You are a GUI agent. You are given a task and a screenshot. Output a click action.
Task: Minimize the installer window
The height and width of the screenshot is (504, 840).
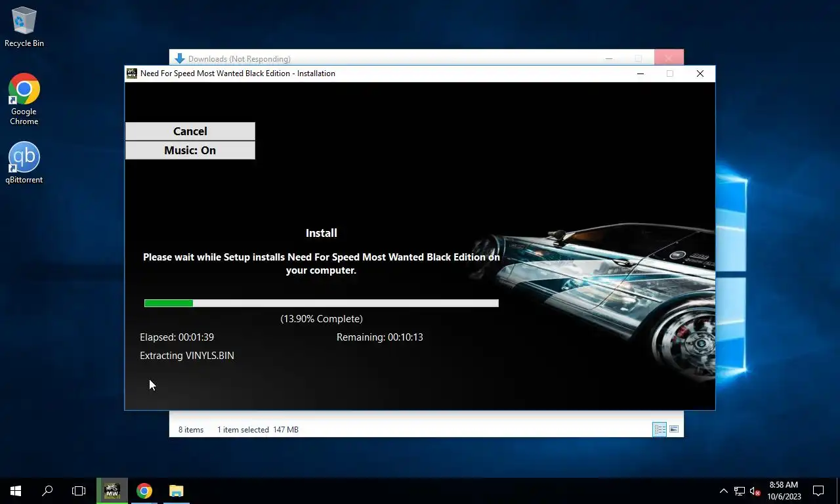pos(640,73)
